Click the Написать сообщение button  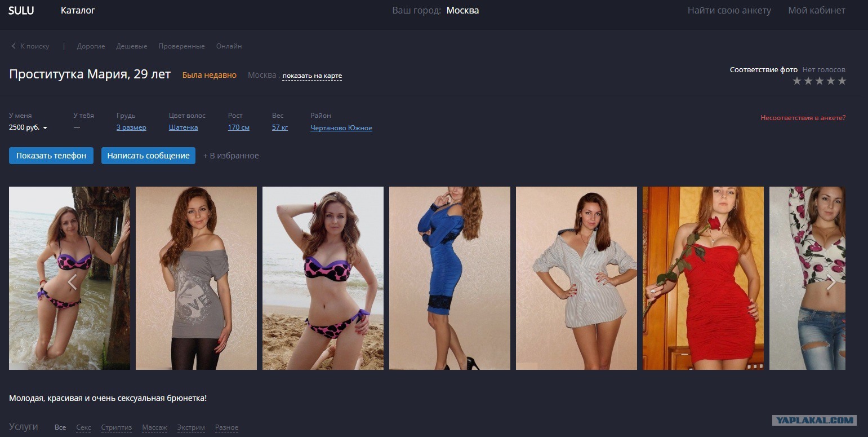pyautogui.click(x=148, y=156)
